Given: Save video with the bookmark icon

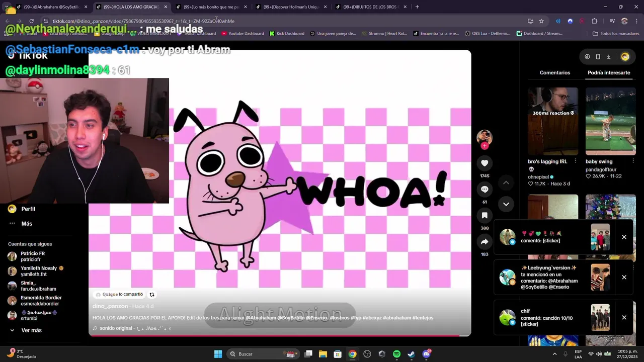Looking at the screenshot, I should click(x=485, y=216).
